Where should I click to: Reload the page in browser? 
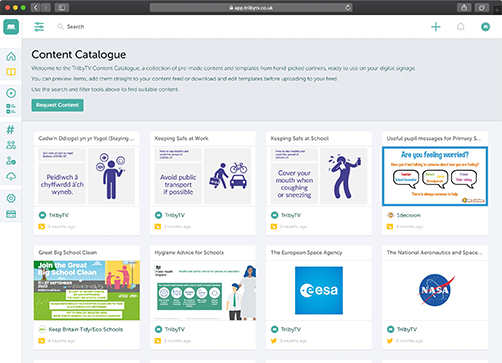point(348,7)
